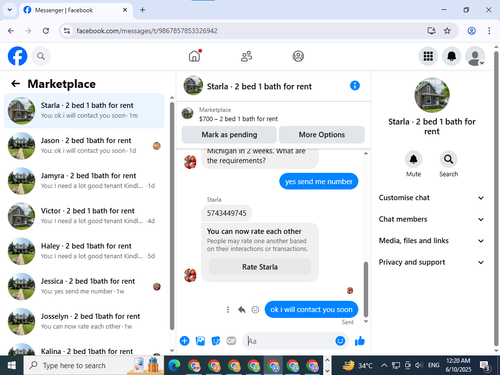Expand the Customise chat section
Viewport: 500px width, 375px height.
click(431, 198)
